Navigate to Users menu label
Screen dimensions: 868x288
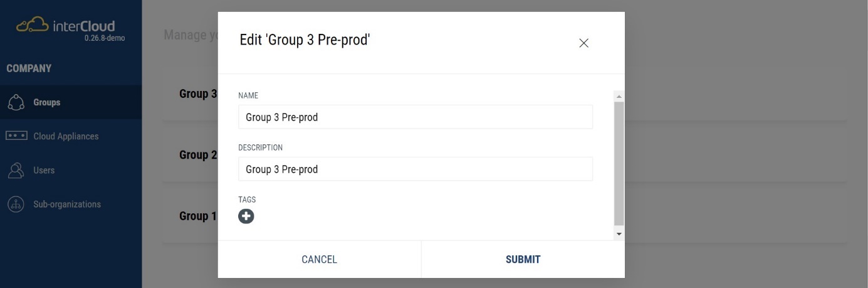tap(44, 170)
